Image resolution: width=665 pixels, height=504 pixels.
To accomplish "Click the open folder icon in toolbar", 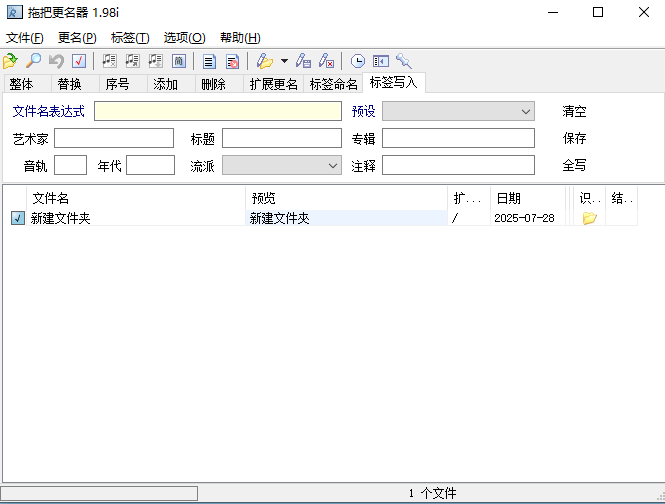I will click(x=10, y=61).
